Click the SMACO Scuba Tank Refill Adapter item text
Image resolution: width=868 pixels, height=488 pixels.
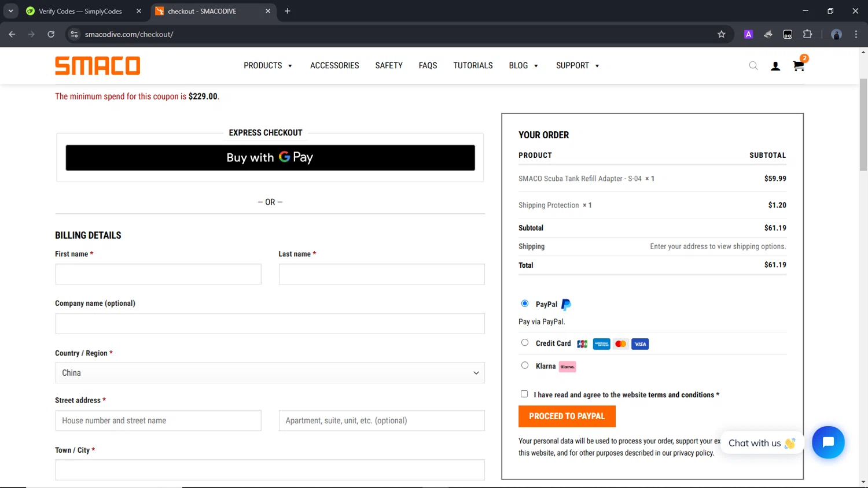click(580, 179)
